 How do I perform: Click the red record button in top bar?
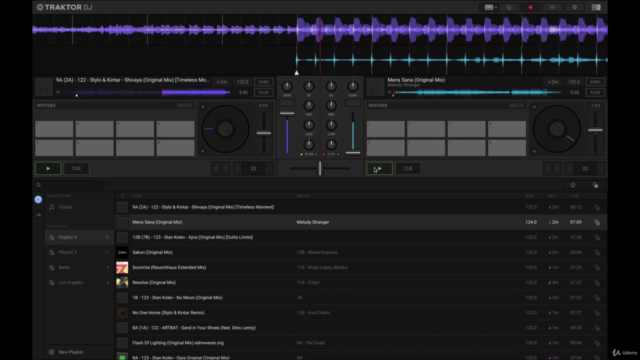tap(530, 7)
